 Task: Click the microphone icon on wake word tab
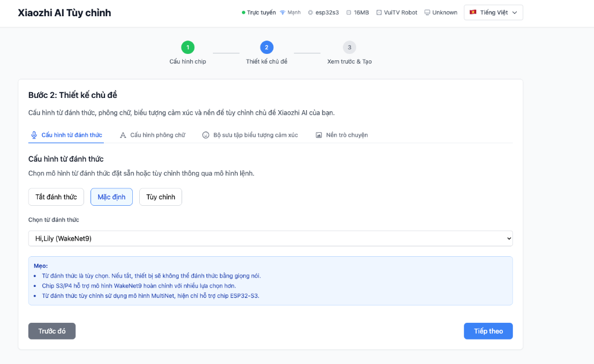click(x=34, y=135)
